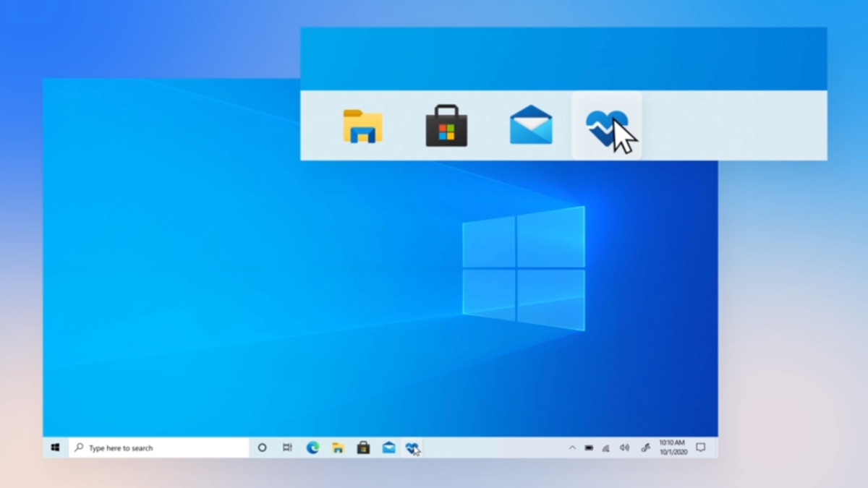Open volume control in system tray

coord(624,448)
